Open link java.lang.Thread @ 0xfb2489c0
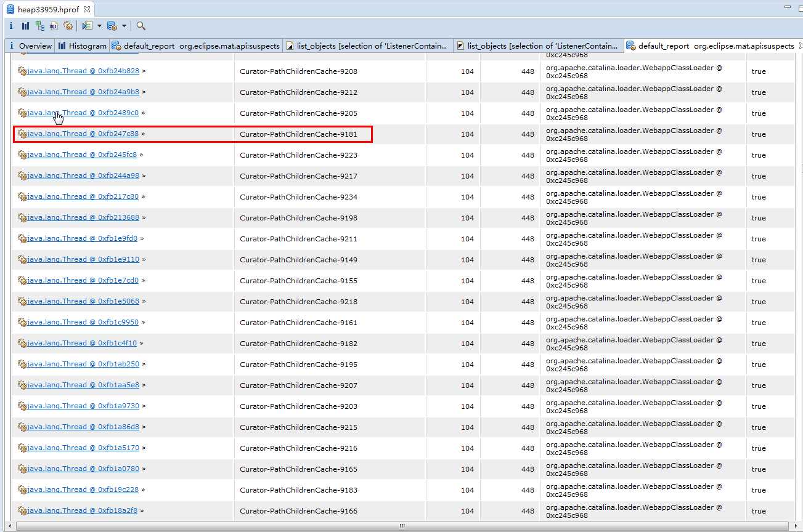 (x=83, y=113)
